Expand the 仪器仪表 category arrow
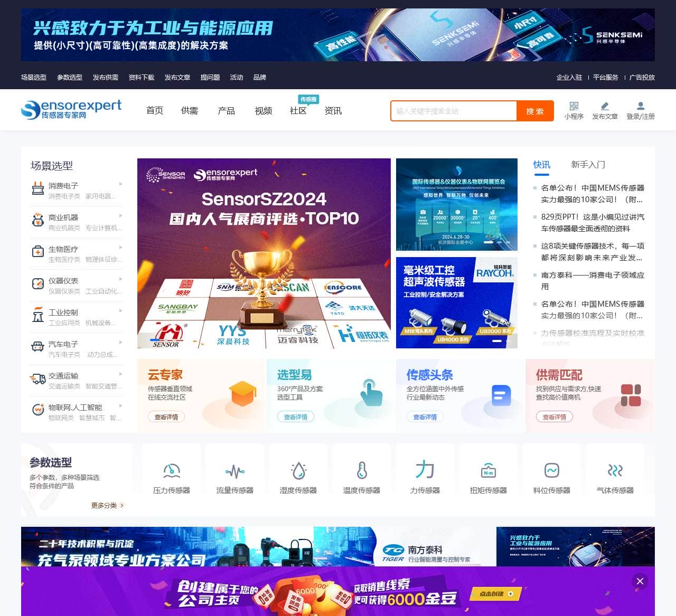The width and height of the screenshot is (676, 616). (121, 279)
